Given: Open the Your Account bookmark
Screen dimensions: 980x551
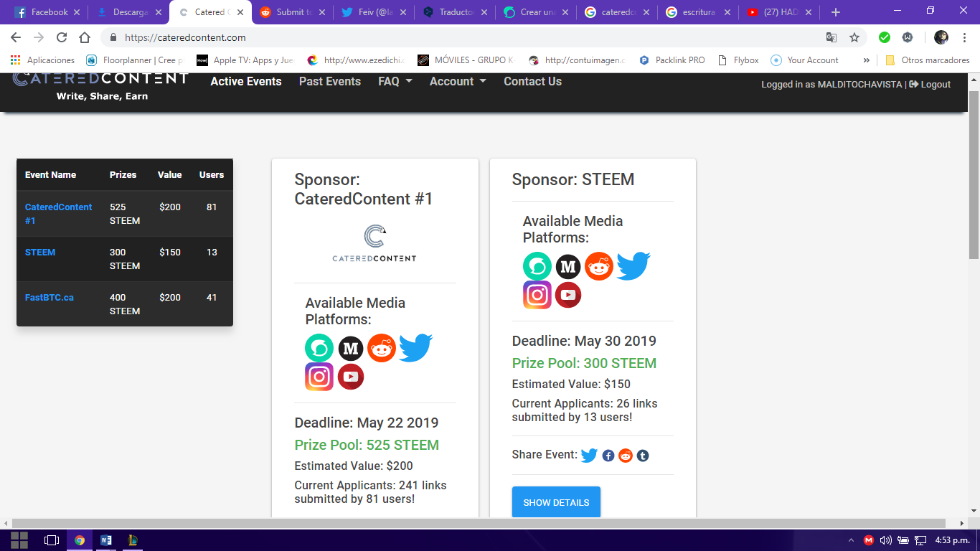Looking at the screenshot, I should [x=804, y=60].
